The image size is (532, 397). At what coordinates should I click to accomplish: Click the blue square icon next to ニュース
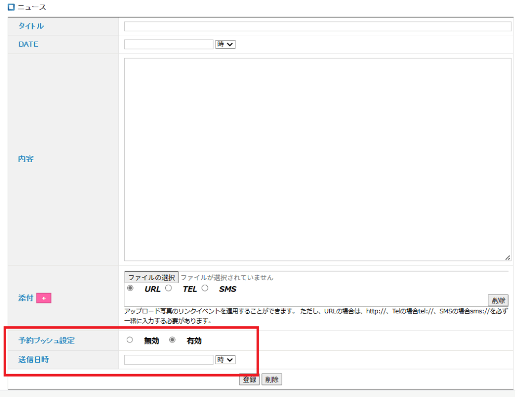coord(11,7)
